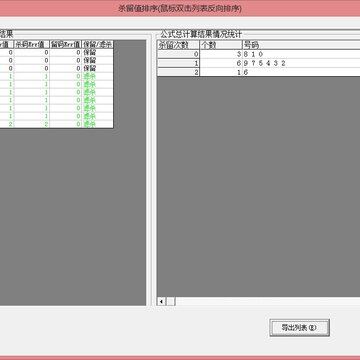This screenshot has height=360, width=360.
Task: Select the 个数 cell showing 1
Action: tap(221, 72)
